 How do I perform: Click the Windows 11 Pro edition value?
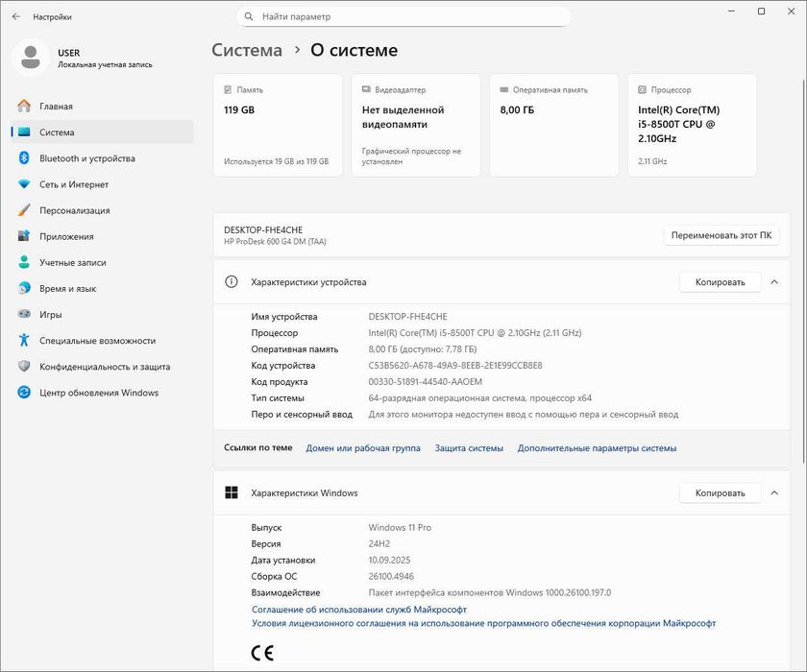pyautogui.click(x=400, y=527)
